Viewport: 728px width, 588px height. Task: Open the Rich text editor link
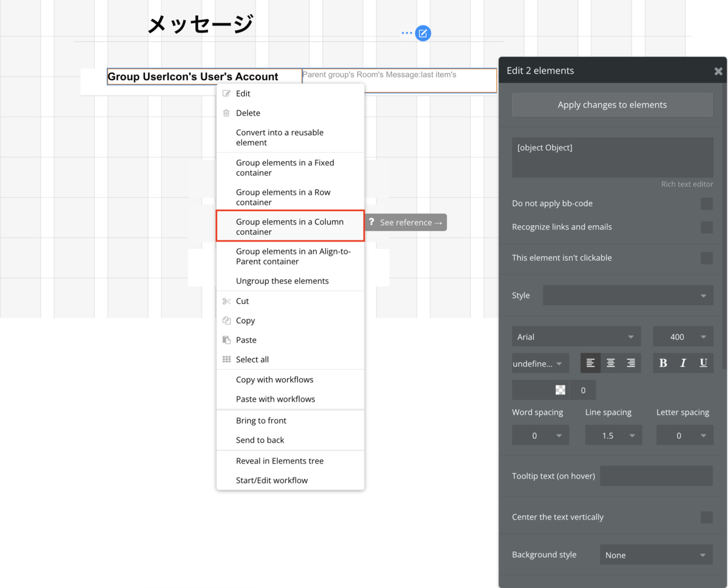(x=687, y=184)
